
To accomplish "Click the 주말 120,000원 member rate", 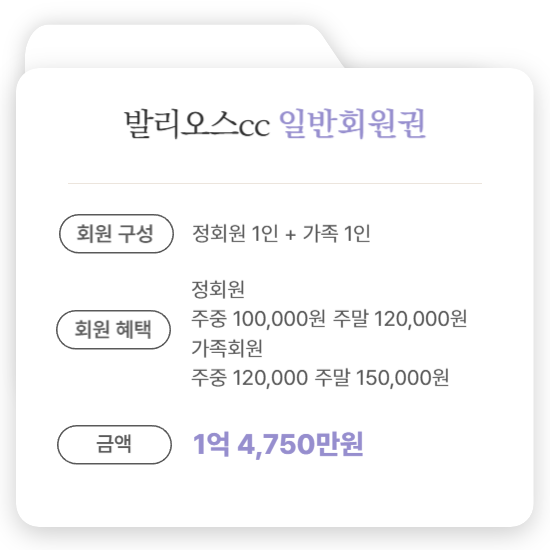I will 400,319.
